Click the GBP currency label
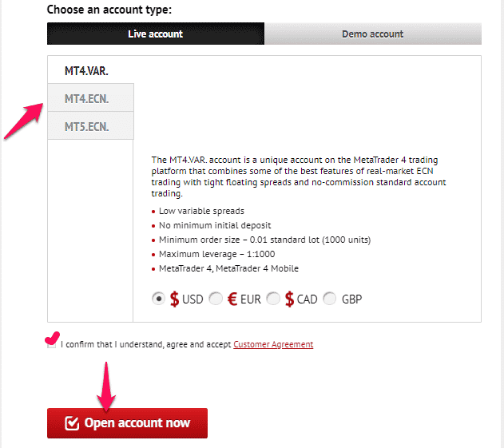 coord(351,299)
